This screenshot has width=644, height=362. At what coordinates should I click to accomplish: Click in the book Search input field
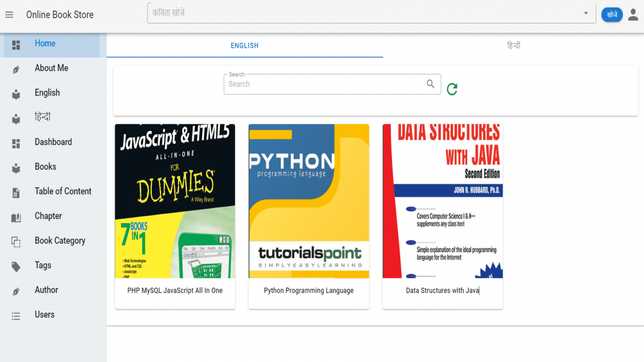(x=325, y=84)
